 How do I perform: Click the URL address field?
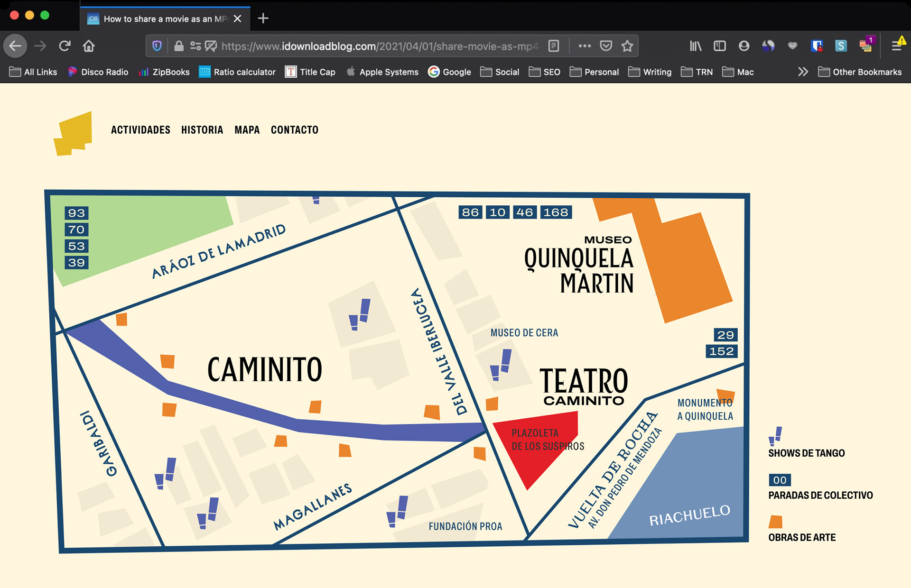click(380, 46)
